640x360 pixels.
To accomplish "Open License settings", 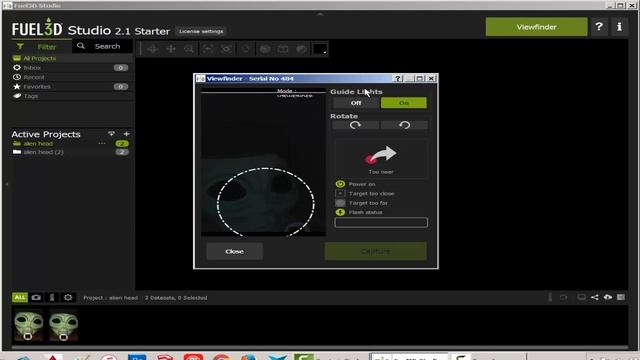I will coord(201,31).
